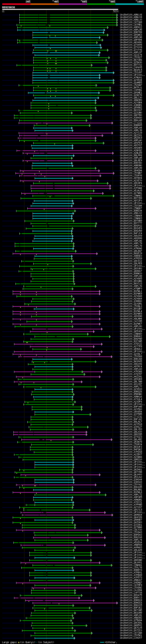The image size is (146, 644).
Task: Click hit label UniRef100_A7QY22
Action: coord(131,344)
